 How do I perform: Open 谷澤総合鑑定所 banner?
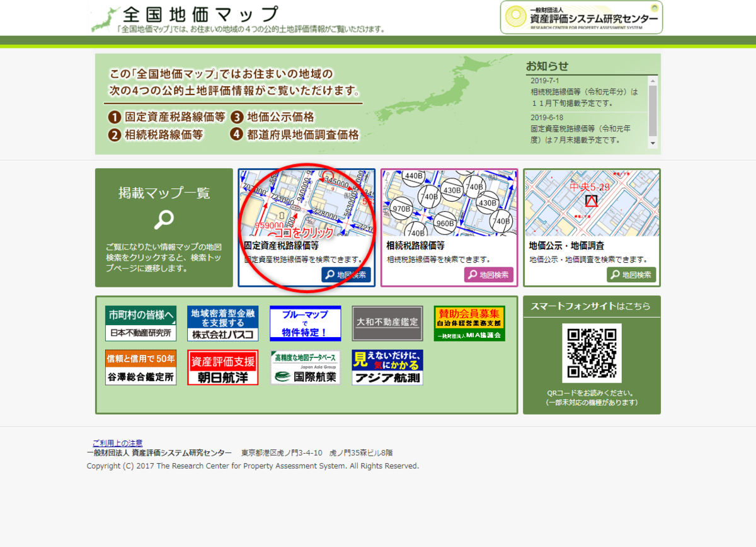140,367
